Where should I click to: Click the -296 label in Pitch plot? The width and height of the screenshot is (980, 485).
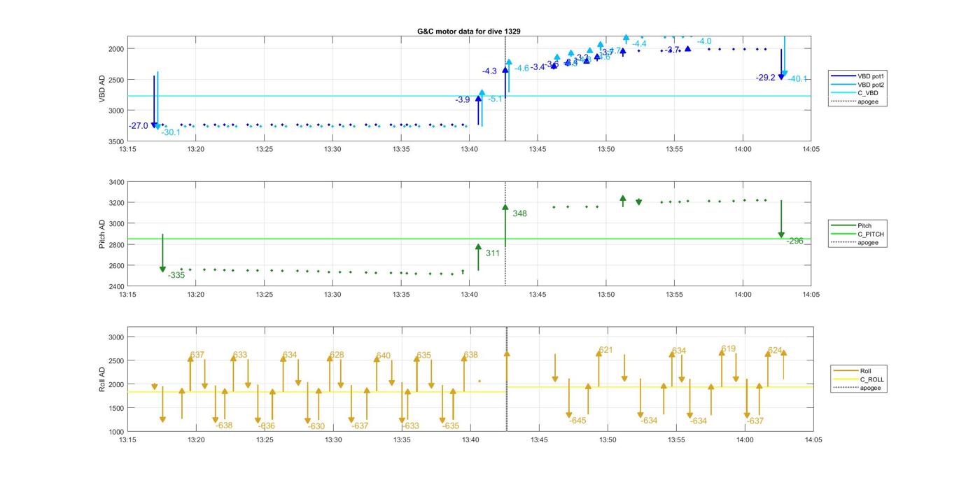tap(794, 241)
